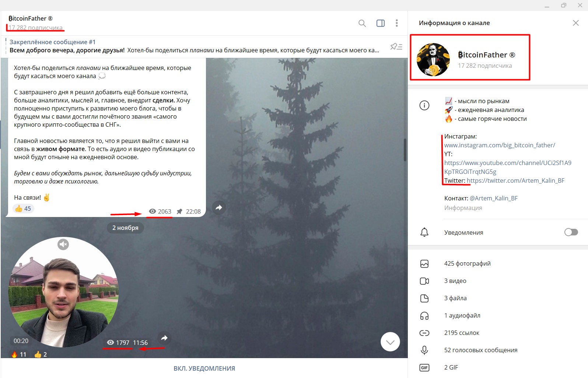Unmute the round video message
This screenshot has height=378, width=588.
tap(63, 244)
